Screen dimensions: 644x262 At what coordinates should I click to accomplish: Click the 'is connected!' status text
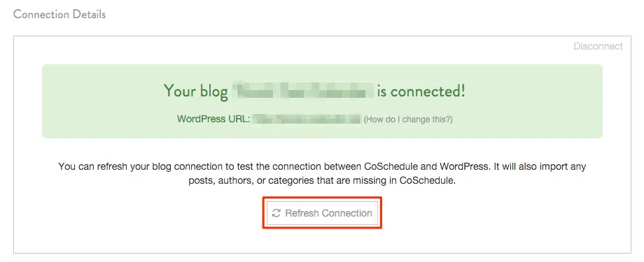421,91
